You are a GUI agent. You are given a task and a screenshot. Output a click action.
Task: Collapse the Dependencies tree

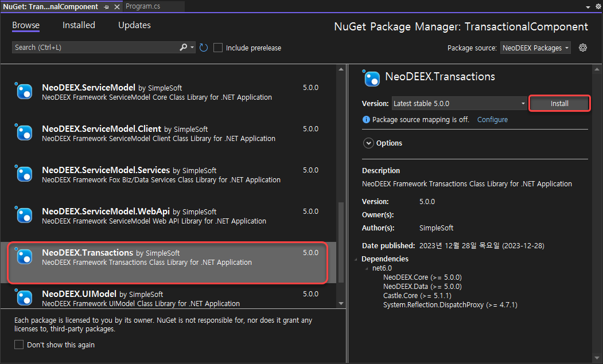click(356, 260)
